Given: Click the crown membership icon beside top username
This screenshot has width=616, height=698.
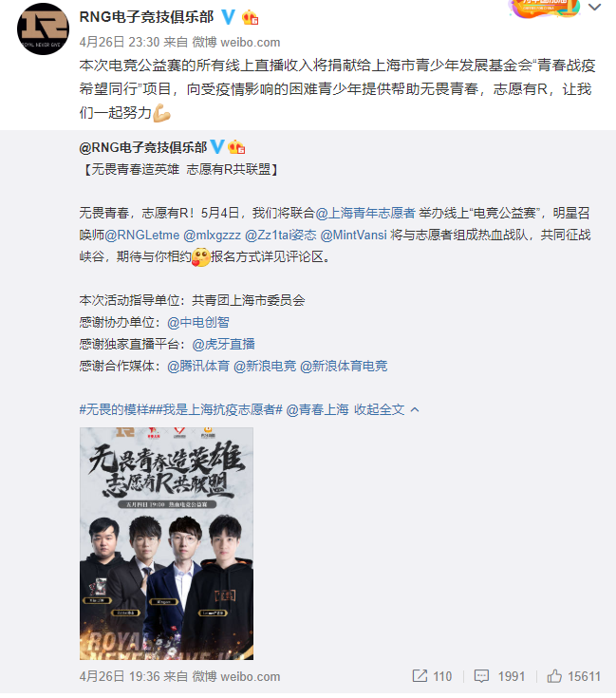Looking at the screenshot, I should pyautogui.click(x=250, y=17).
